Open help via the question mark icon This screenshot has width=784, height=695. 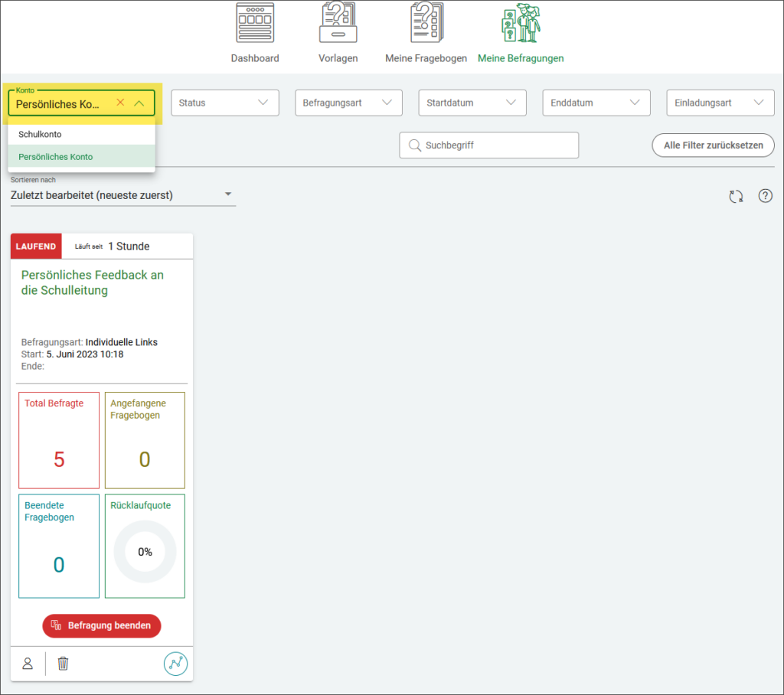tap(765, 196)
